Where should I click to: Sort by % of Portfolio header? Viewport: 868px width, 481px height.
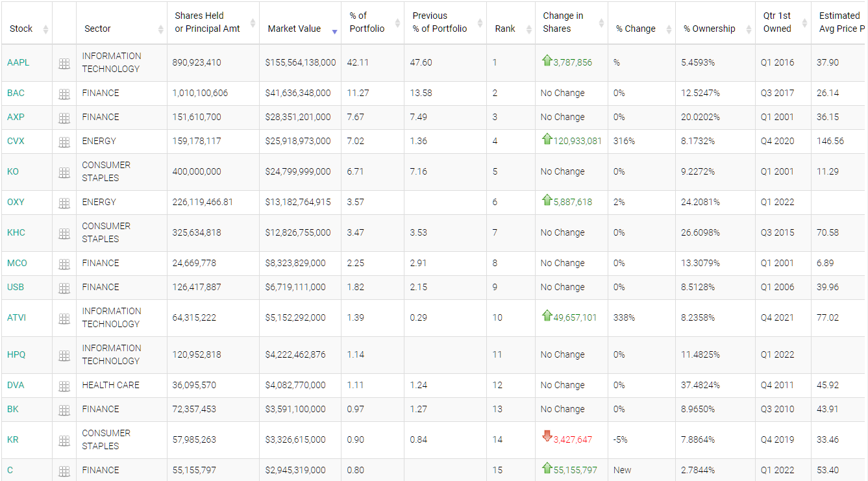(373, 23)
